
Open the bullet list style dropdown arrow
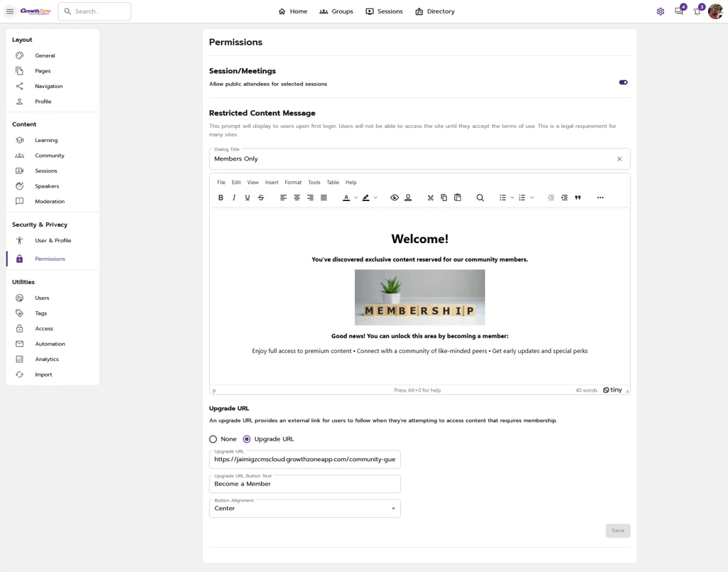point(512,198)
